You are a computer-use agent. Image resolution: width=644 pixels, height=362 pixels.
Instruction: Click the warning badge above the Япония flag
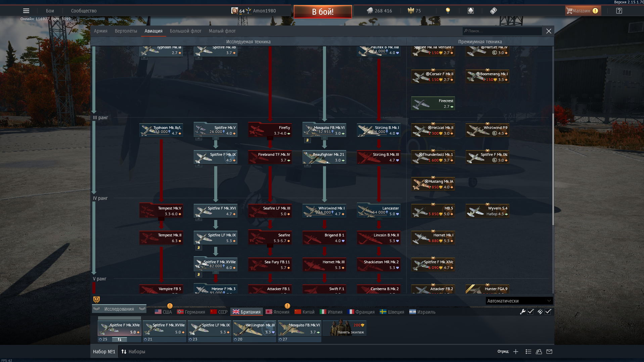(287, 306)
